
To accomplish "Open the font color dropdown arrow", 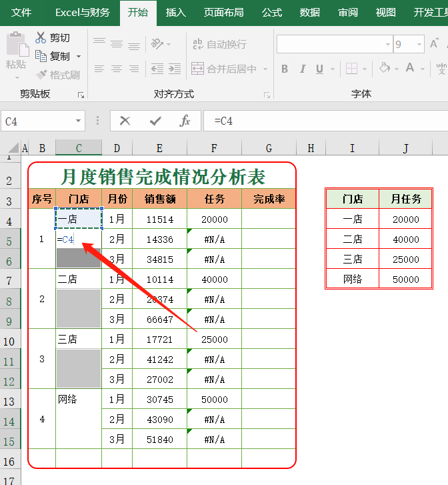I will pyautogui.click(x=423, y=69).
